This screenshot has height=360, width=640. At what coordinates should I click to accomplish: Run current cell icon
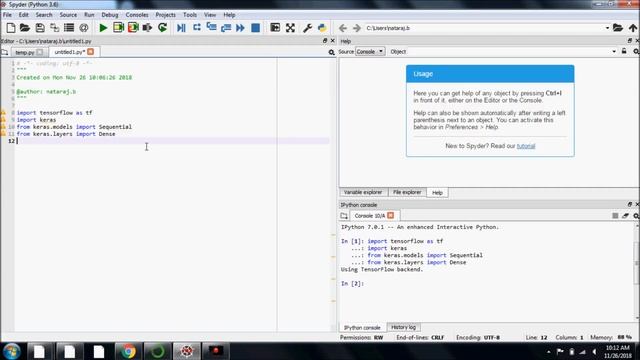click(x=118, y=28)
